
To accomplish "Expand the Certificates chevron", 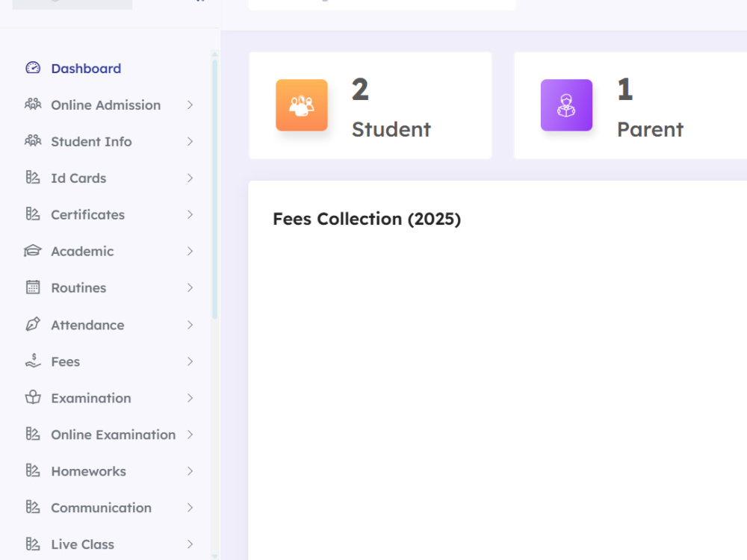I will point(190,215).
